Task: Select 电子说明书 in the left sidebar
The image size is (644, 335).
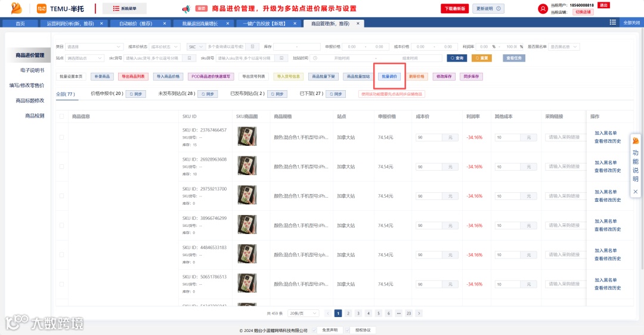Action: (32, 70)
